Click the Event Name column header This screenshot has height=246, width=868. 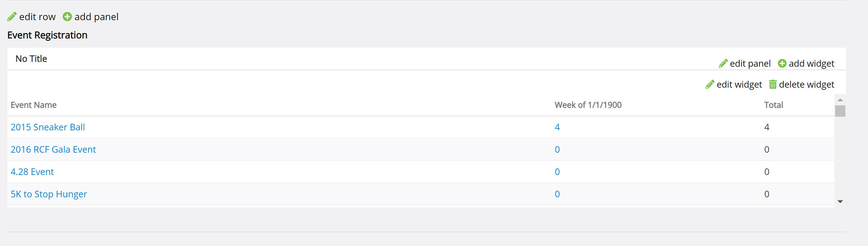(33, 105)
